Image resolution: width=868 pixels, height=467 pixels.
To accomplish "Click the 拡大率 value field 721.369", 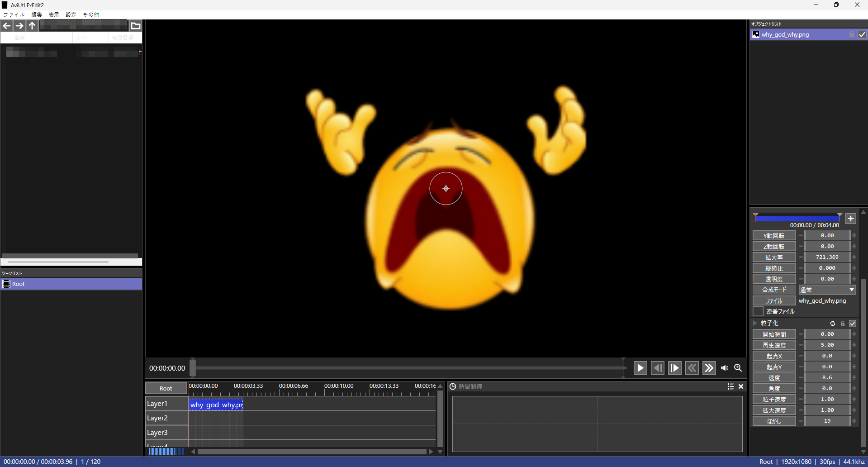I will coord(827,257).
